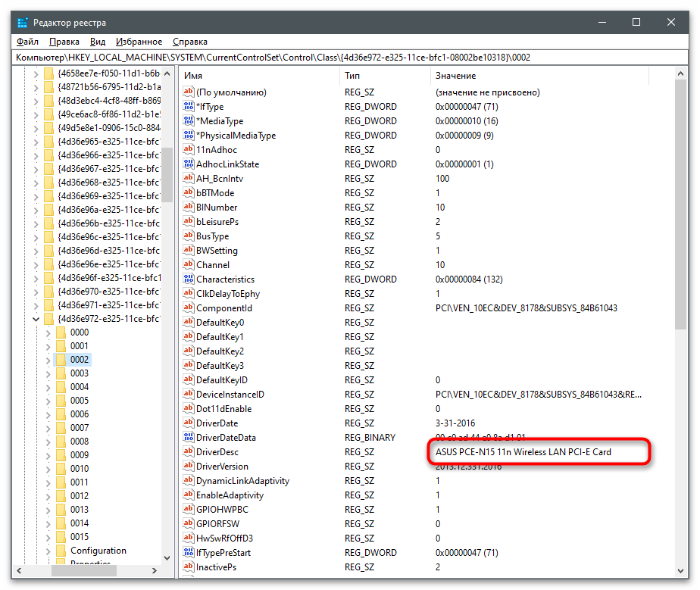
Task: Click the tree pane scroll-right arrow
Action: pyautogui.click(x=154, y=570)
